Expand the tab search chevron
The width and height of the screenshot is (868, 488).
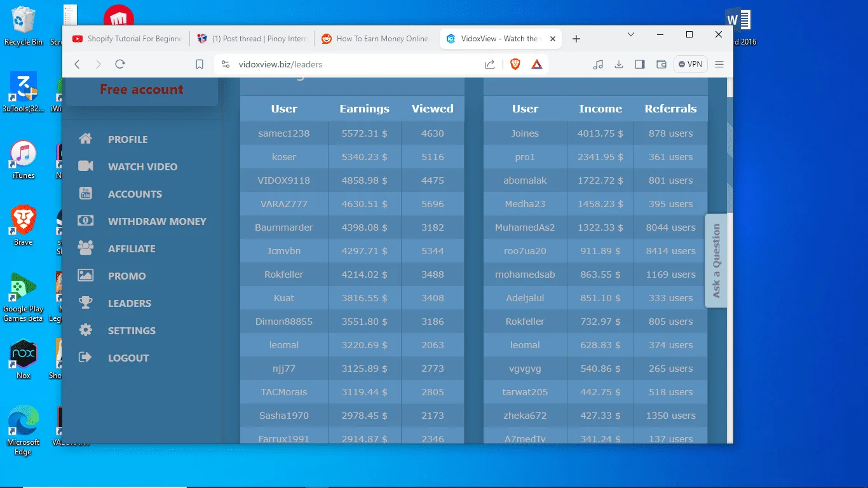[631, 34]
